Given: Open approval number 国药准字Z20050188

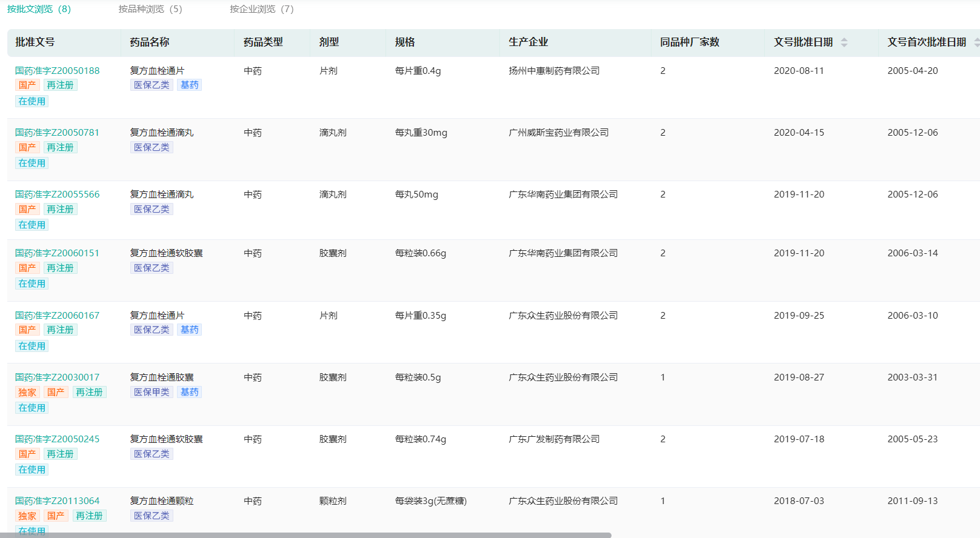Looking at the screenshot, I should (x=58, y=71).
